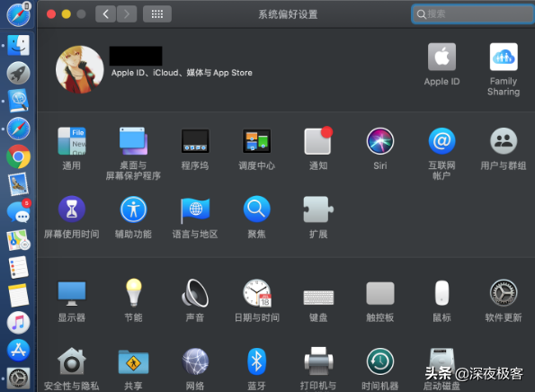Open 互联网帐户 (Internet Accounts) pane

tap(441, 141)
